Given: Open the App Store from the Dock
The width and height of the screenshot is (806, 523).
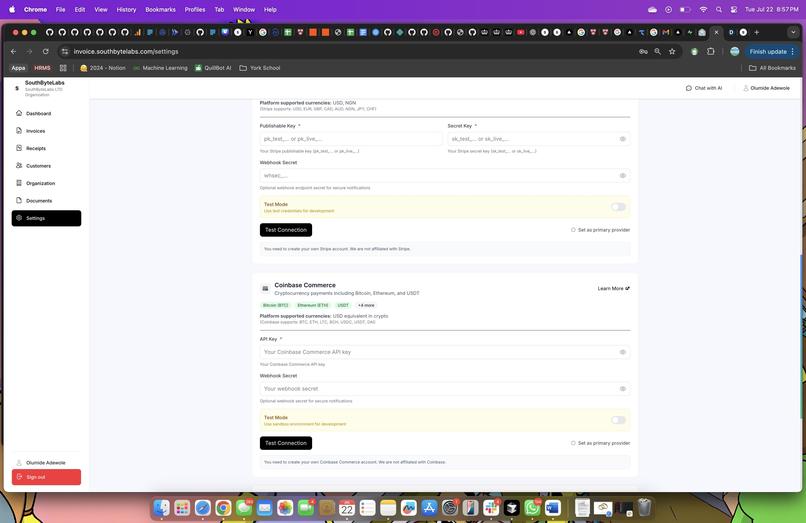Looking at the screenshot, I should [x=429, y=508].
